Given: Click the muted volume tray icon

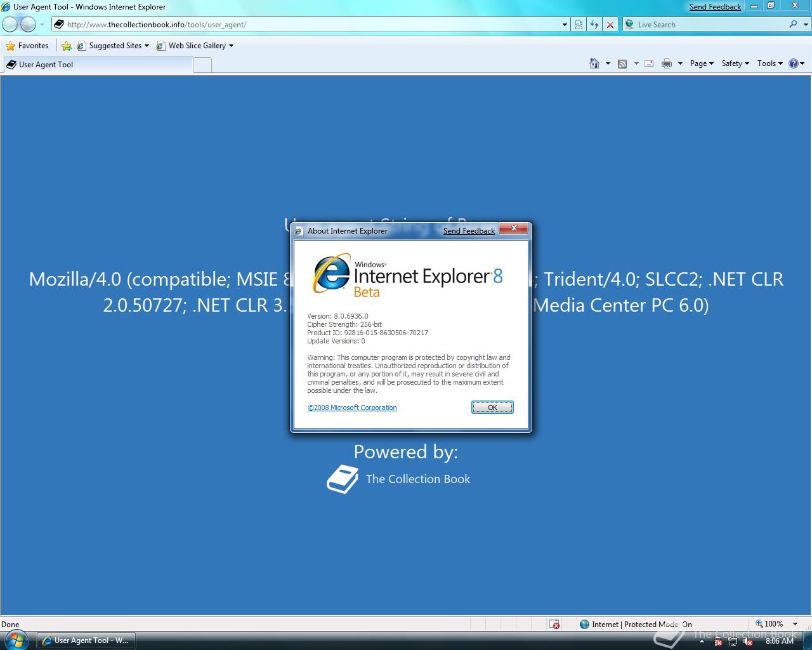Looking at the screenshot, I should tap(748, 641).
